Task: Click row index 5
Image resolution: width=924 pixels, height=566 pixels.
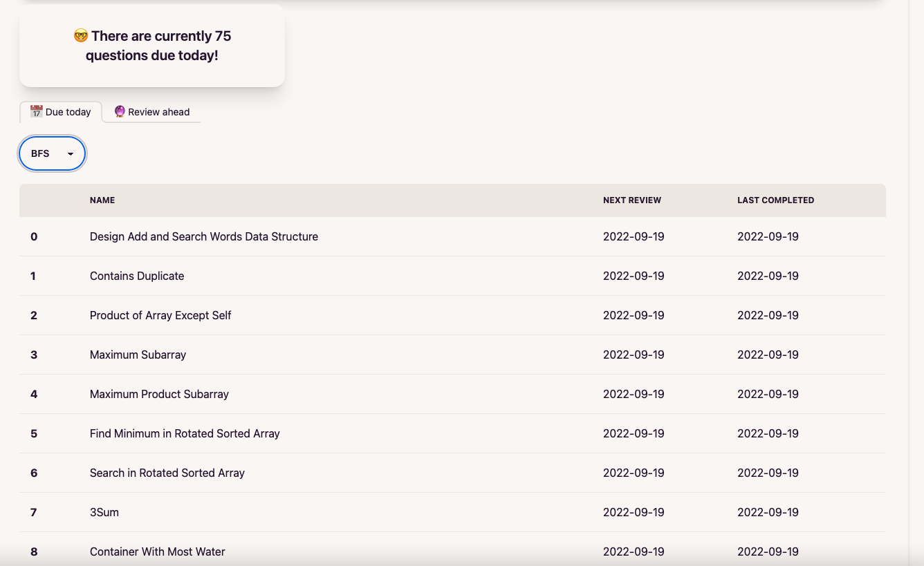Action: point(34,433)
